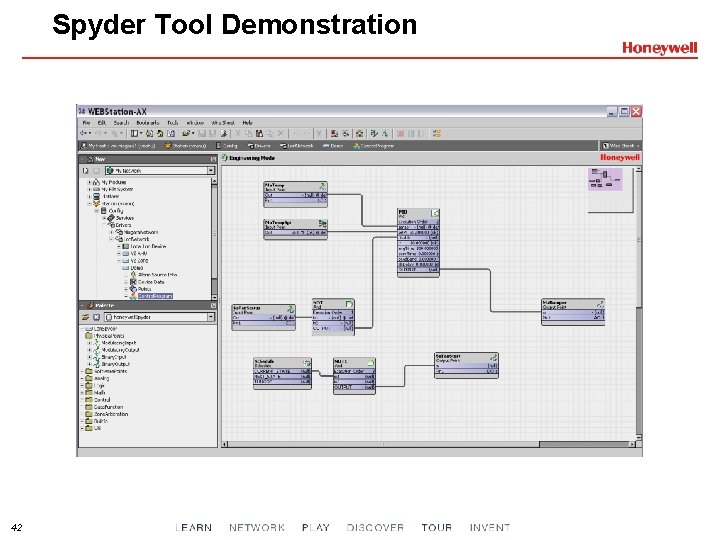
Task: Click the LonNetwork breadcrumb in path bar
Action: pyautogui.click(x=297, y=146)
